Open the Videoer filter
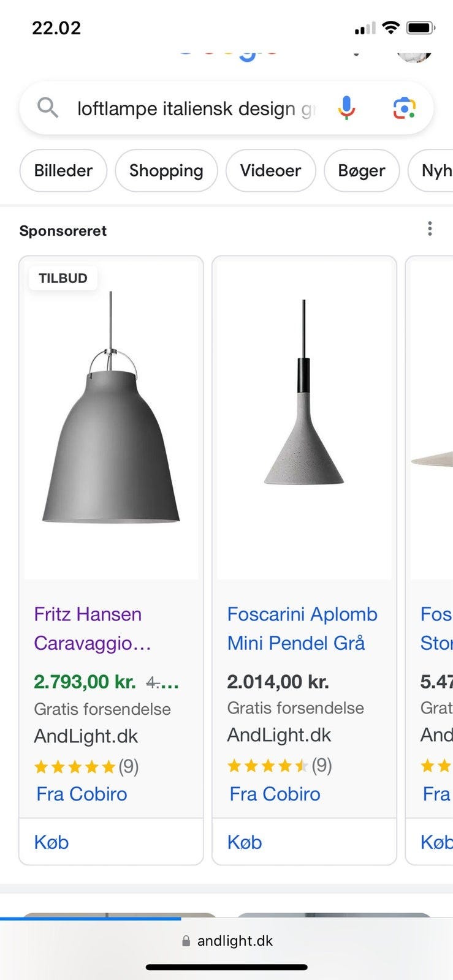This screenshot has height=980, width=453. 270,170
